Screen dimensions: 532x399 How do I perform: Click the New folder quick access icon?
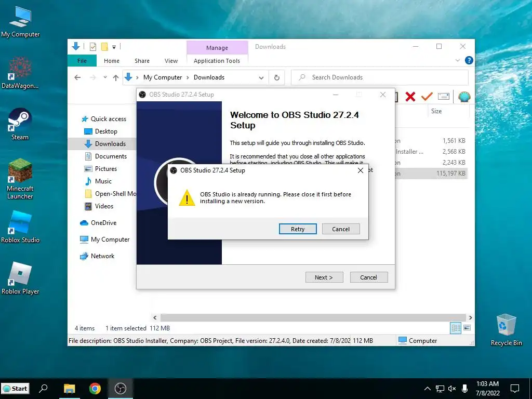tap(104, 47)
